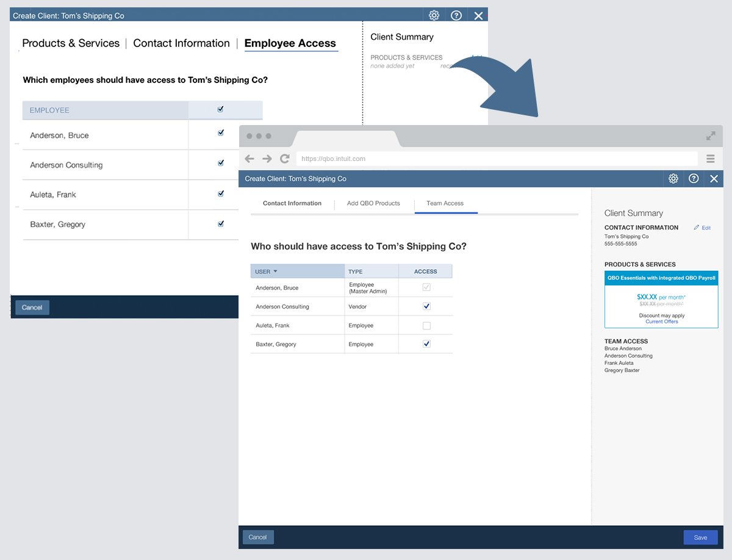Toggle the EMPLOYEE header select-all checkbox
The image size is (732, 560).
click(x=221, y=110)
